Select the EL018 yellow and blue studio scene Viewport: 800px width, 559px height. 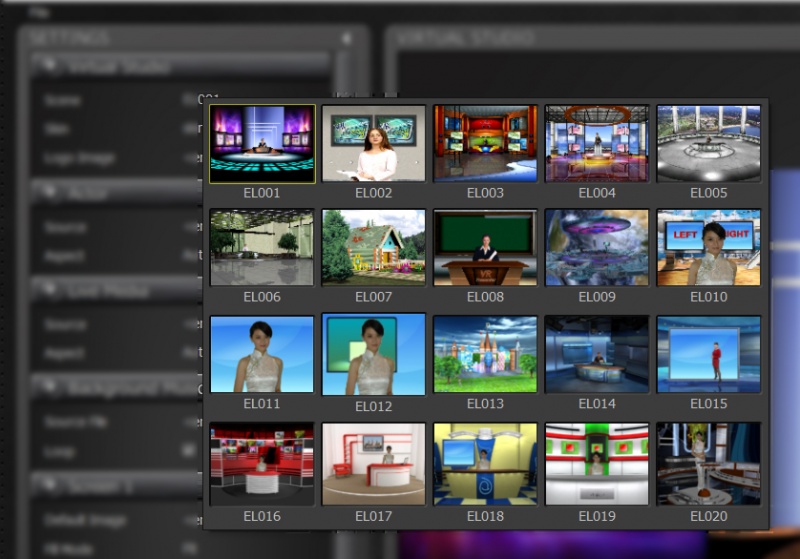point(485,464)
